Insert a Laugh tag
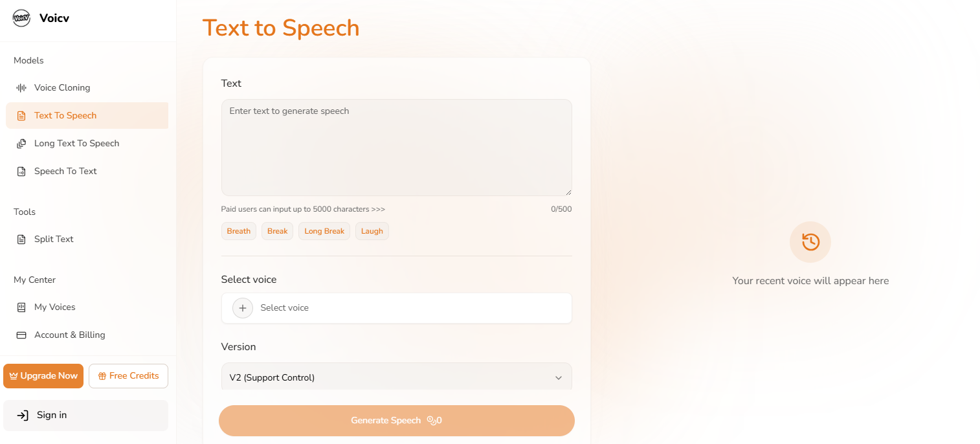The width and height of the screenshot is (980, 444). click(372, 231)
